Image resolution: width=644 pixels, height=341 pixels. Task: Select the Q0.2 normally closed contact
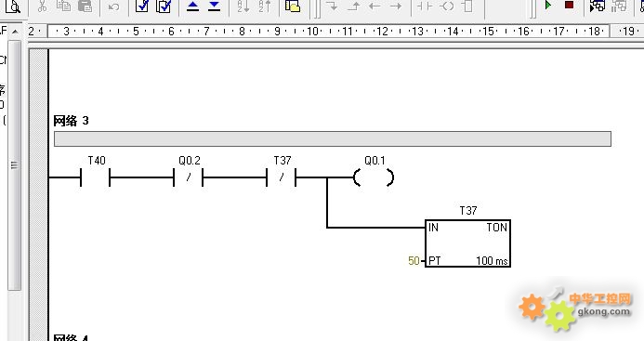(x=189, y=177)
